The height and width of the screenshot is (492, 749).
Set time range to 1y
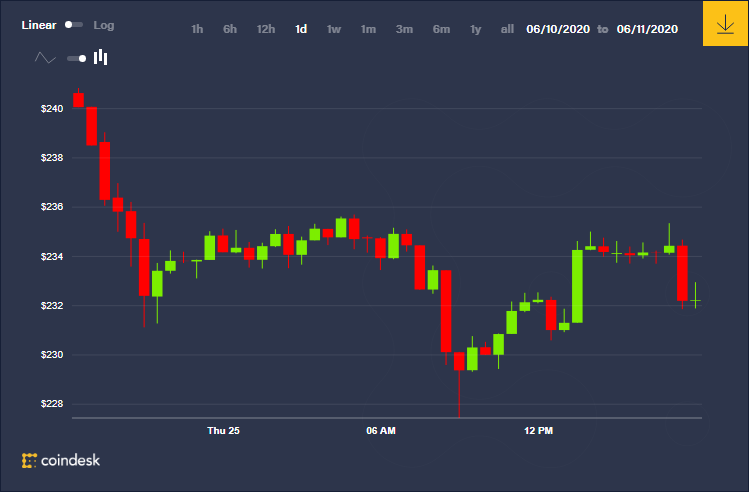click(x=475, y=29)
